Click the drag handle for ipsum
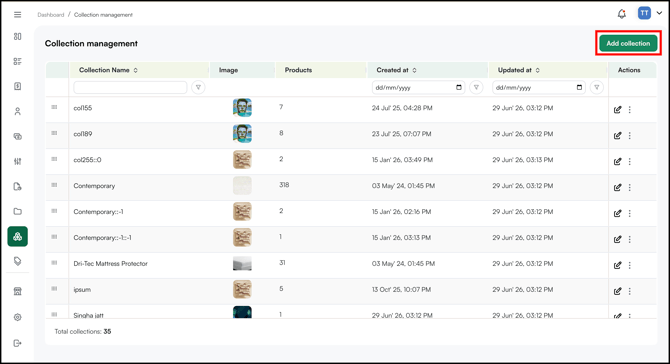 [x=54, y=289]
